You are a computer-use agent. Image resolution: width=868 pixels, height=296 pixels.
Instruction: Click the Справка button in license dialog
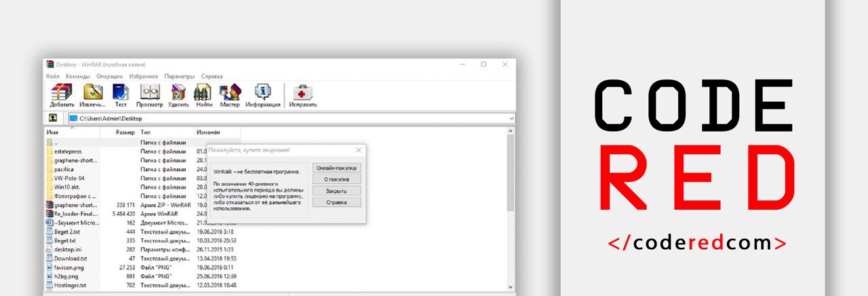(337, 202)
